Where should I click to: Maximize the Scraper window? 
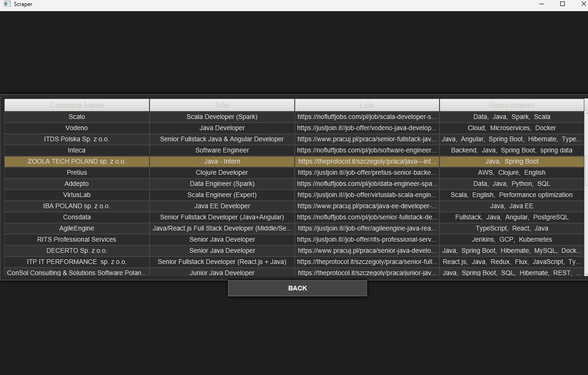(562, 4)
